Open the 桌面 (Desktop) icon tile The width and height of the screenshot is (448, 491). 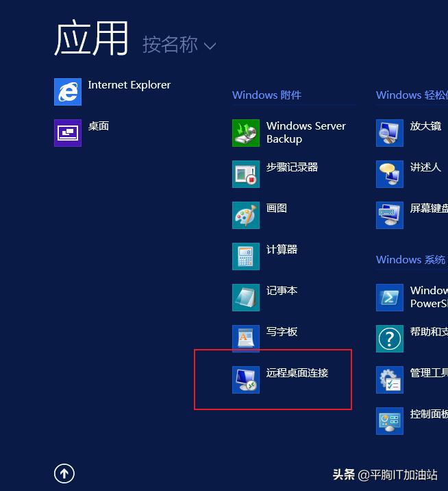click(68, 133)
